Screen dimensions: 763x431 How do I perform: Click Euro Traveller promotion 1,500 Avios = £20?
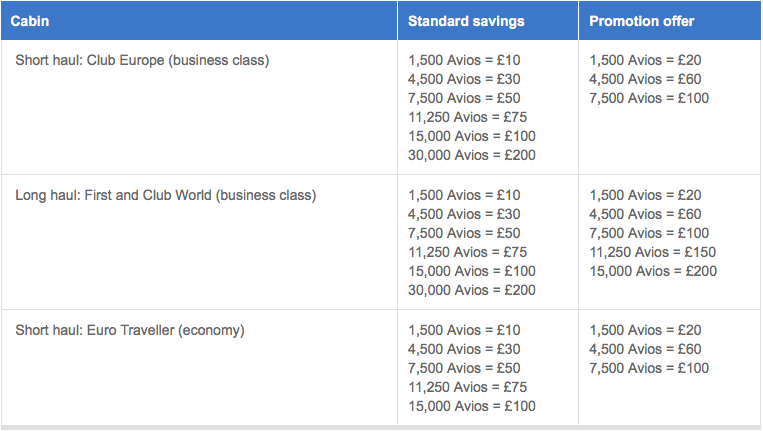pos(645,330)
